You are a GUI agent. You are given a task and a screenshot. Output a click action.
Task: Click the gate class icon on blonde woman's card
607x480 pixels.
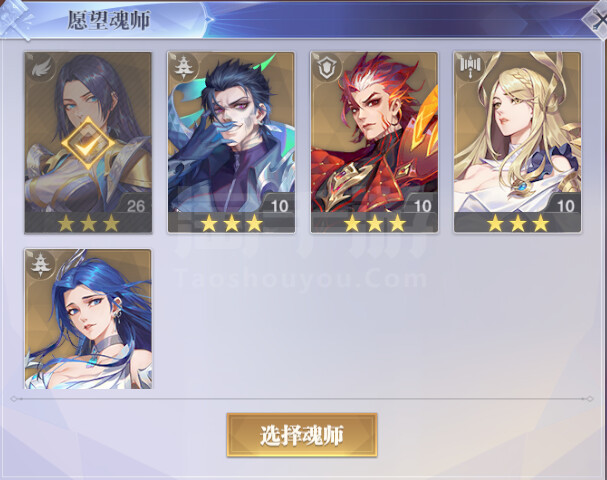point(470,67)
